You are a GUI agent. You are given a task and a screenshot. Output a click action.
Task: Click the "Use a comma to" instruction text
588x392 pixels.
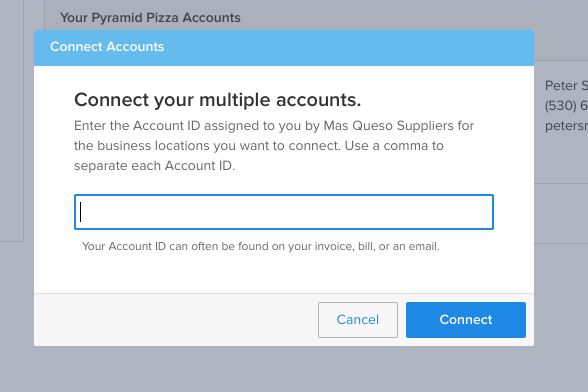[x=394, y=146]
